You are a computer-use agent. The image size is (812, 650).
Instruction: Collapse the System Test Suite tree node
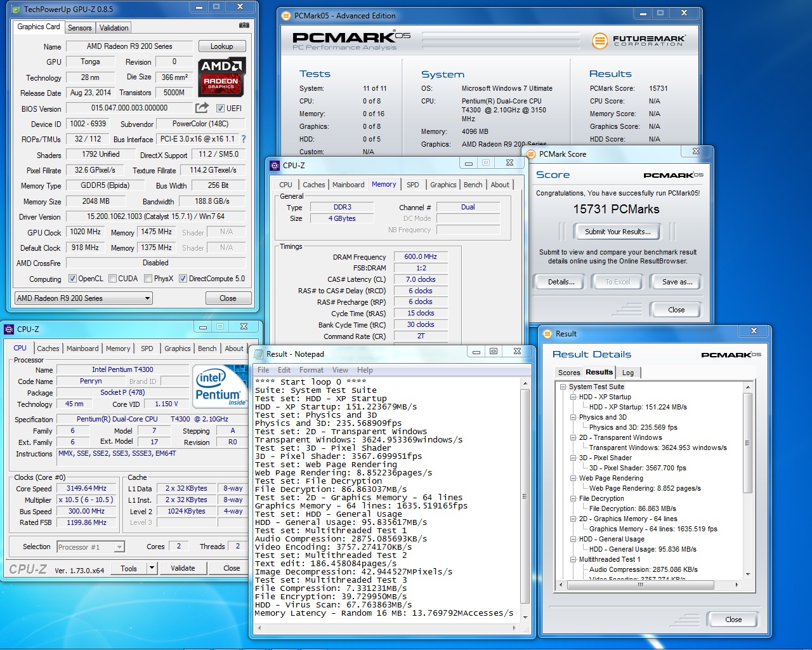click(x=563, y=387)
